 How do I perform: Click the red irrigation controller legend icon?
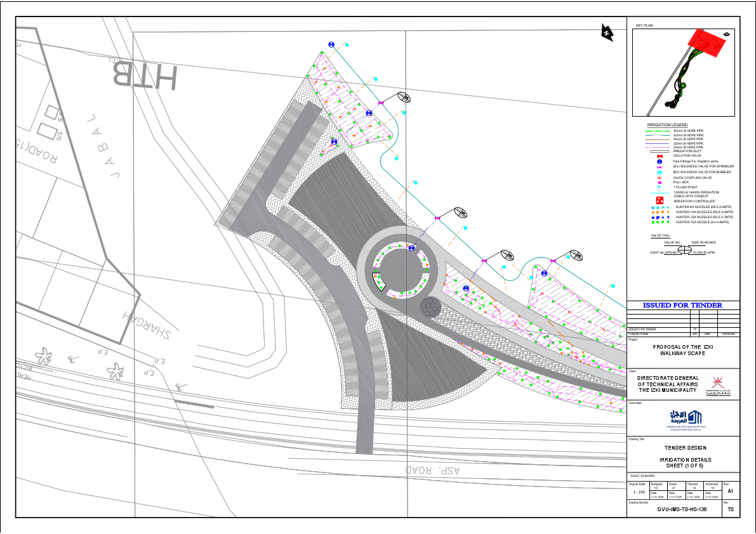tap(660, 200)
